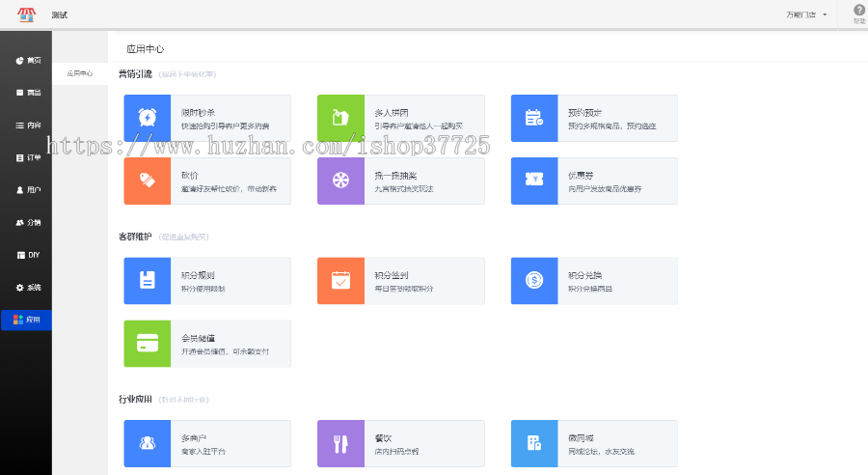Open 系统 system settings in the sidebar
Screen dimensions: 868x475
tap(28, 288)
